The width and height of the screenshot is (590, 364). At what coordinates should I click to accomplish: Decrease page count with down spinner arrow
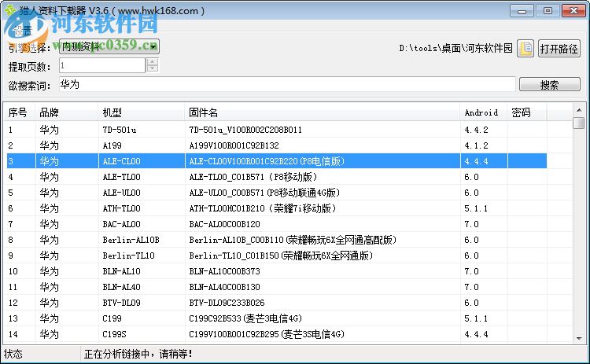[x=153, y=69]
